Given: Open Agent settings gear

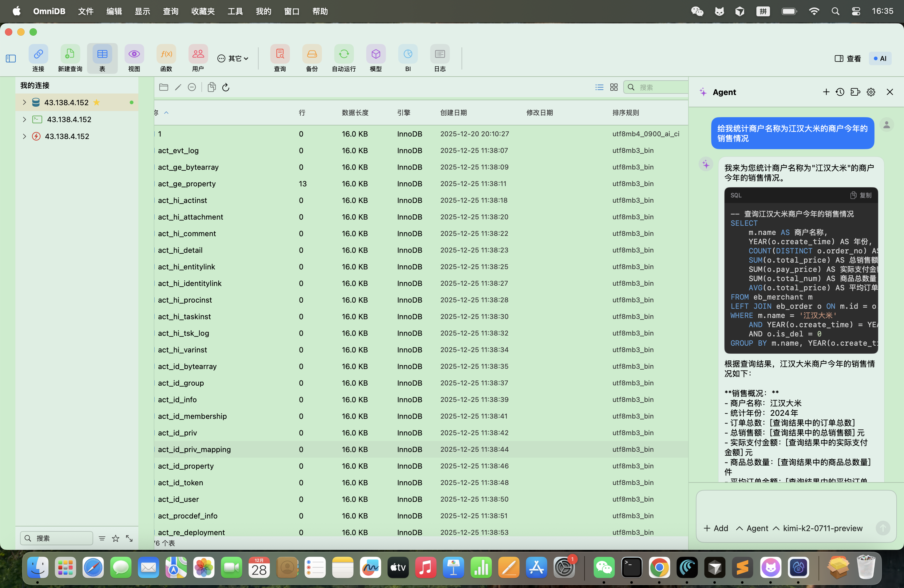Looking at the screenshot, I should (x=870, y=92).
